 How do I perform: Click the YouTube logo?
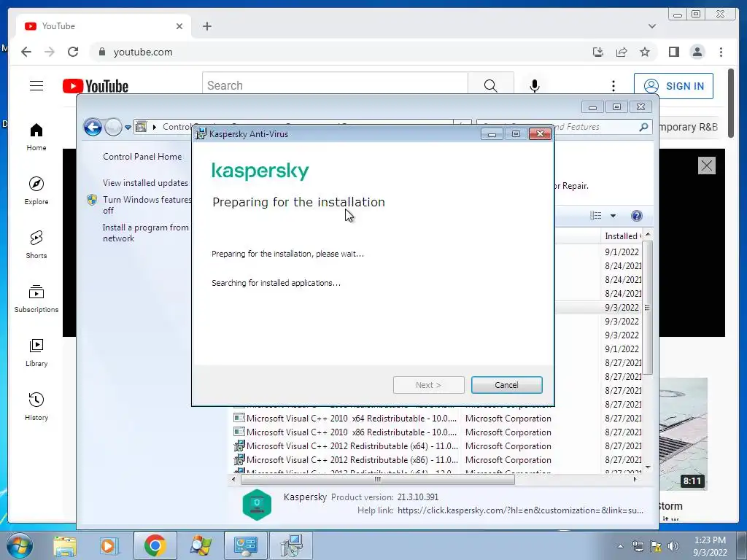coord(96,86)
